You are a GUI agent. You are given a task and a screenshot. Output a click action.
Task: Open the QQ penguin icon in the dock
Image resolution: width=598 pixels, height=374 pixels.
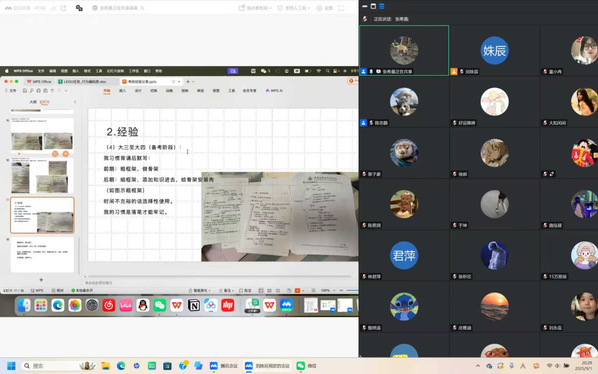click(x=143, y=305)
